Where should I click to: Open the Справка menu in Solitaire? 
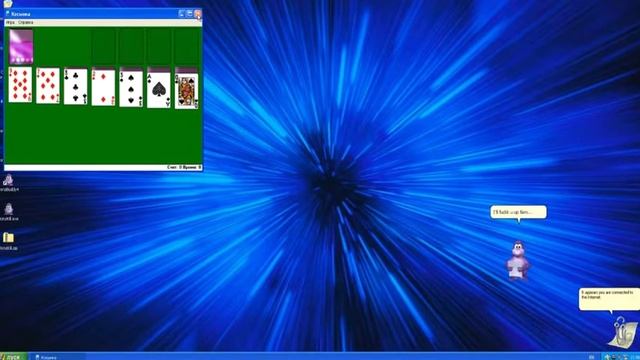point(26,22)
